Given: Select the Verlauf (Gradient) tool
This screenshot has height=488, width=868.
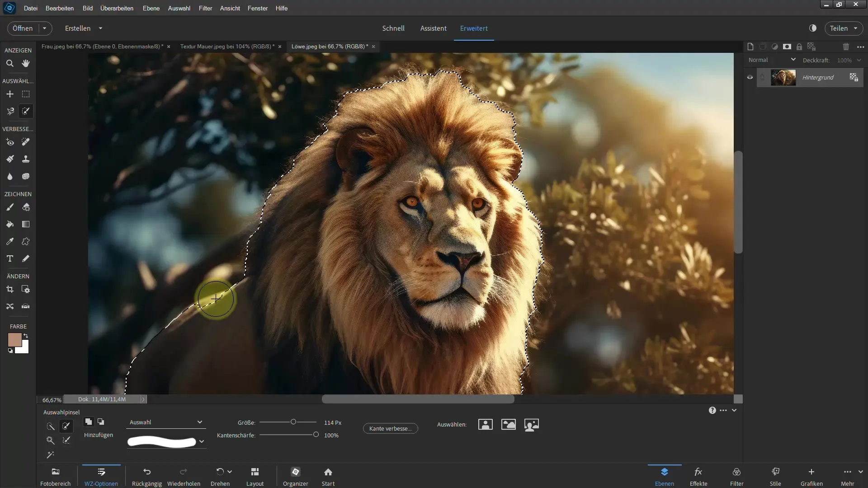Looking at the screenshot, I should coord(26,224).
